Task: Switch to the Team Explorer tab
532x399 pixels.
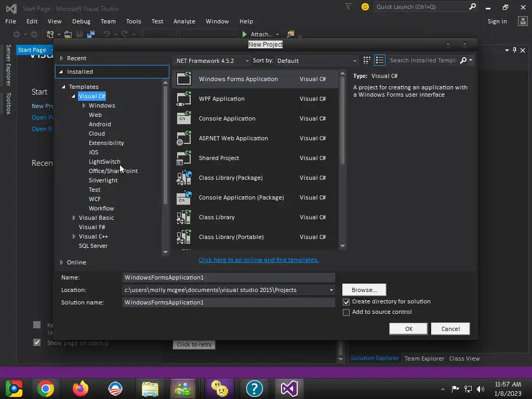Action: (x=424, y=358)
